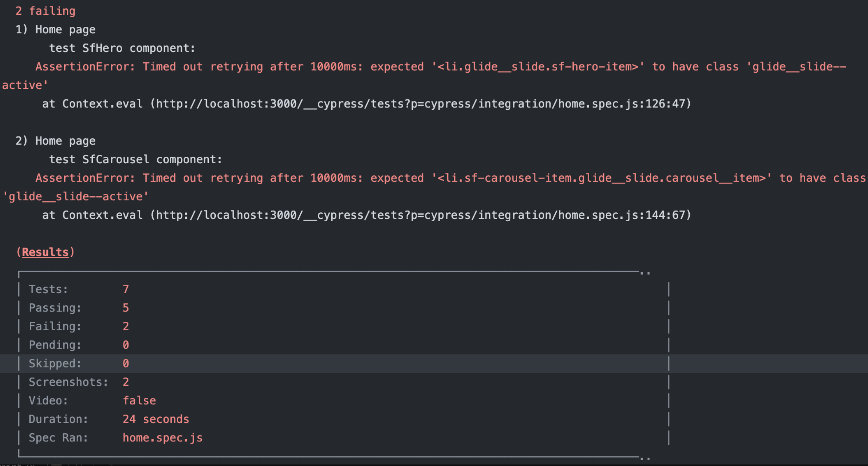This screenshot has width=868, height=466.
Task: Click the Tests count value 7
Action: click(x=126, y=289)
